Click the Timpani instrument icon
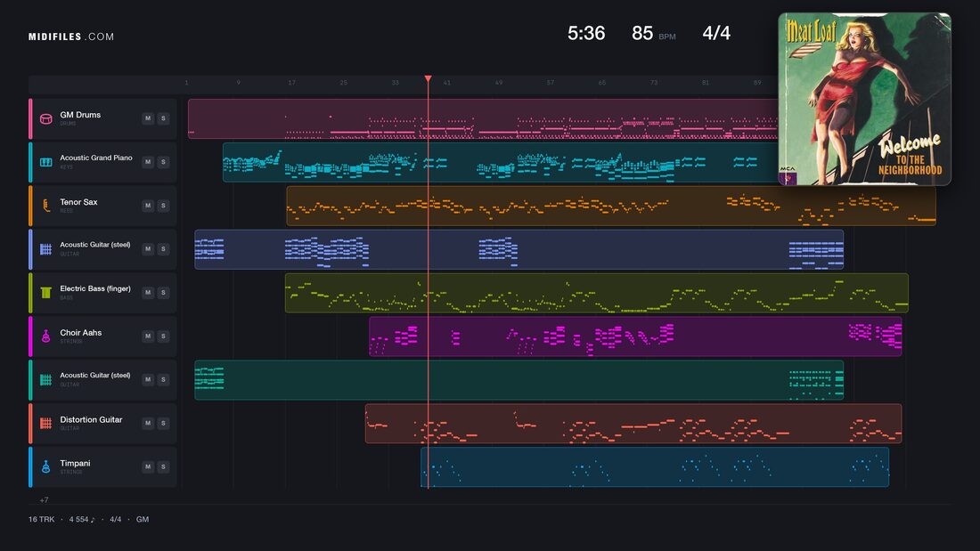Image resolution: width=980 pixels, height=551 pixels. pyautogui.click(x=45, y=466)
